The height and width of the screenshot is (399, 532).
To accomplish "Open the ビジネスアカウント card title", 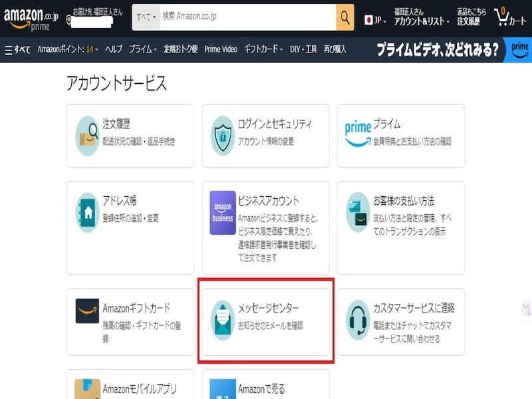I will tap(269, 201).
